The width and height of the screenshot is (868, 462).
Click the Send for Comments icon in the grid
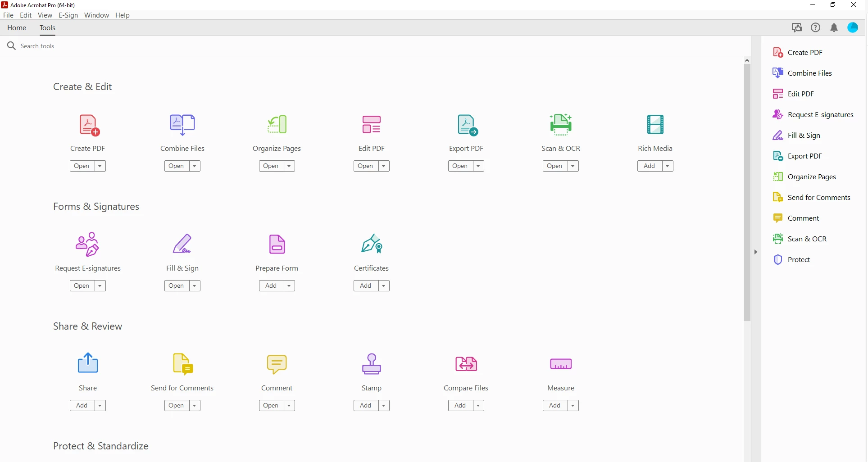183,364
